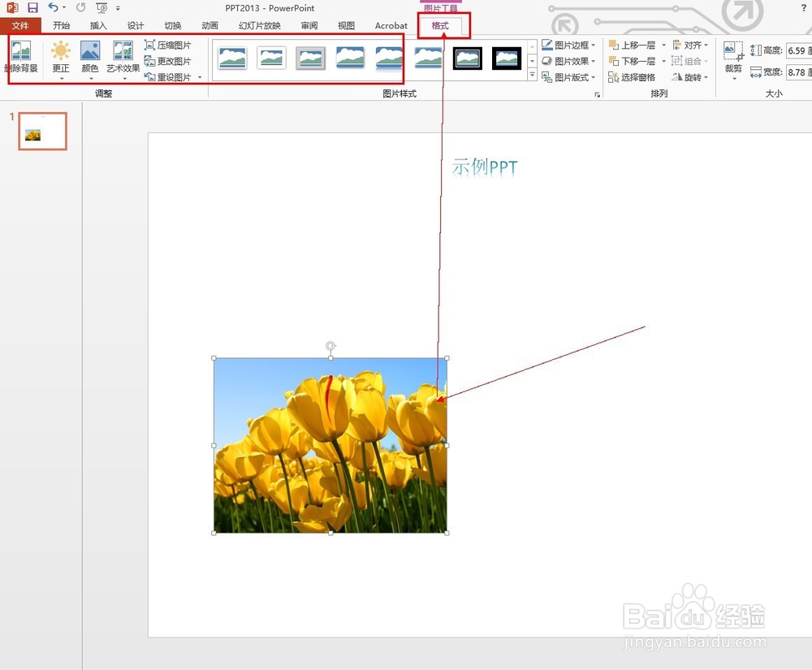Apply the fourth picture style thumbnail

click(350, 58)
